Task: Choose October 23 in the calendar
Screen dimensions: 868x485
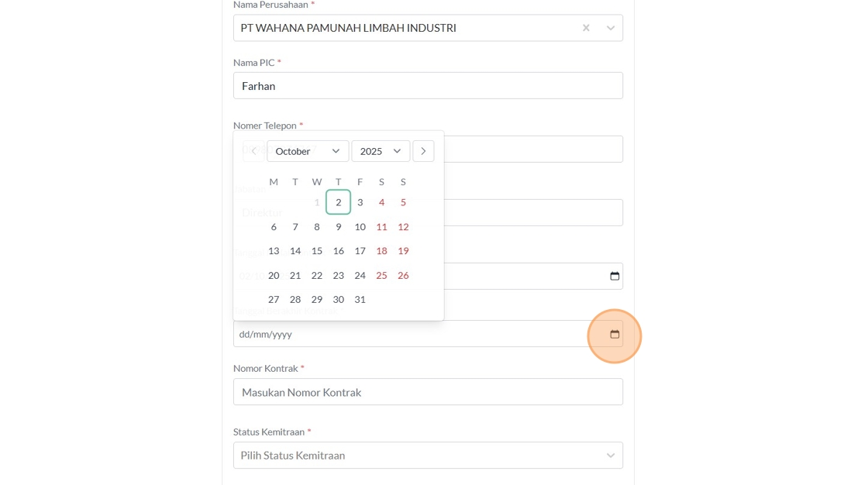Action: (338, 275)
